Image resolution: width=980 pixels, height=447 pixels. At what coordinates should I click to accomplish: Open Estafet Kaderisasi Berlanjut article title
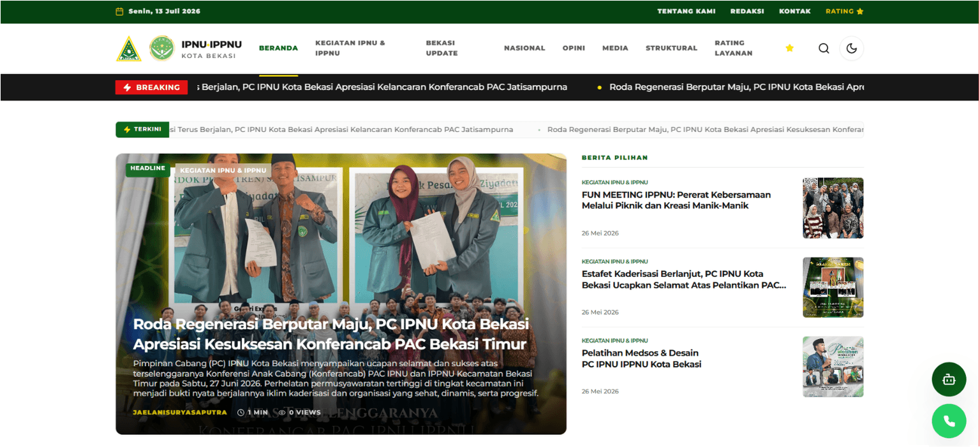pyautogui.click(x=684, y=279)
